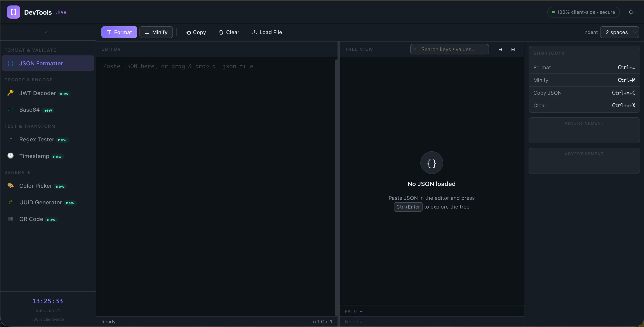Expand all tree nodes with plus icon
Viewport: 644px width, 327px height.
point(500,49)
